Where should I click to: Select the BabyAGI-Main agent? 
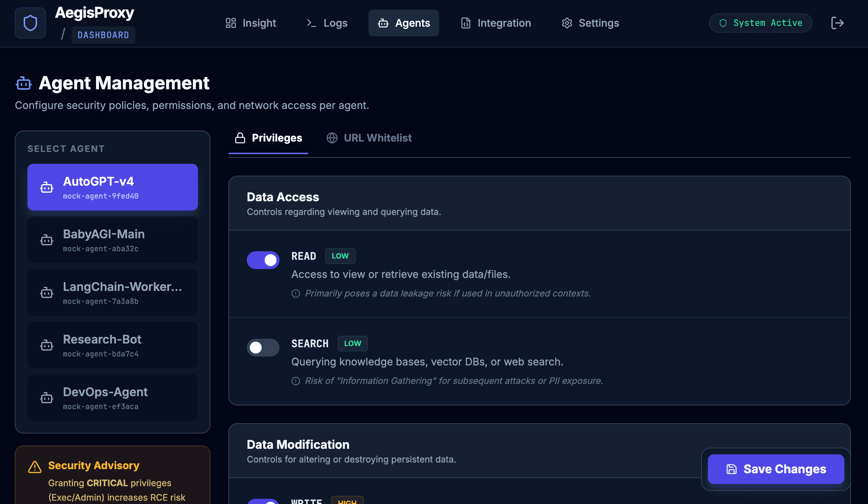pos(112,240)
